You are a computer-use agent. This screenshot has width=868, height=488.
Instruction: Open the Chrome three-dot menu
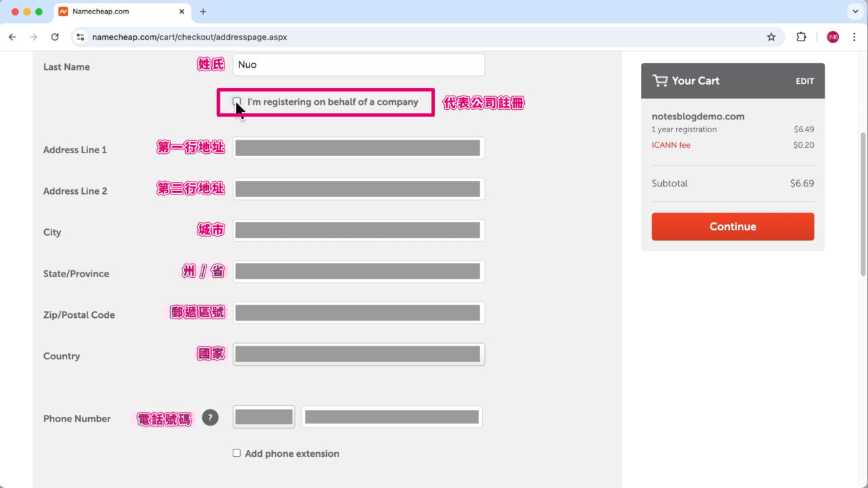(855, 37)
